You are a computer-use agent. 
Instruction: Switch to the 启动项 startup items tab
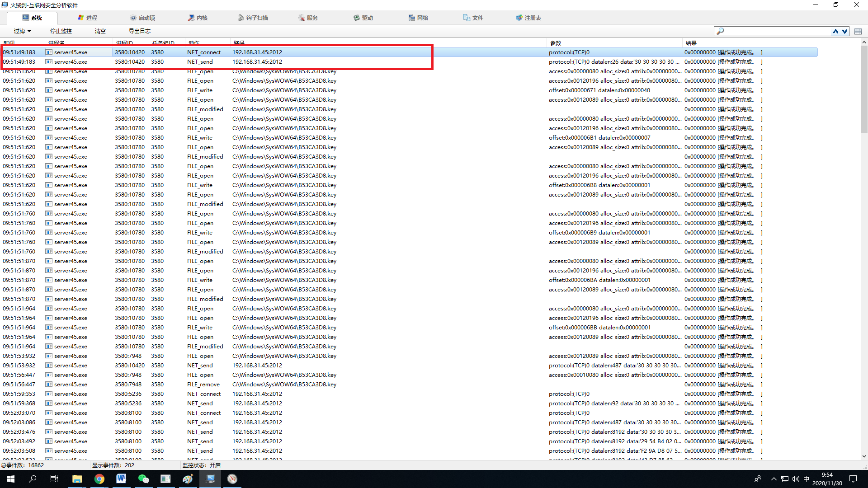pos(142,18)
